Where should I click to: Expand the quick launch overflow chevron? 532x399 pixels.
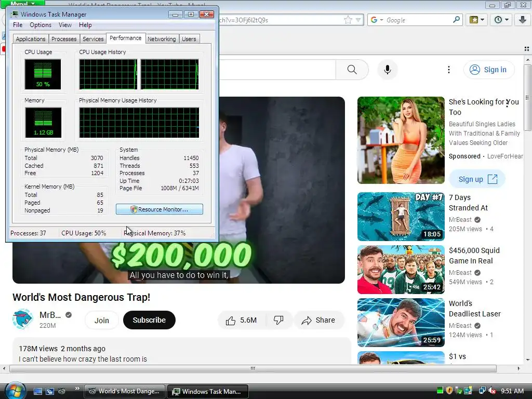(77, 389)
